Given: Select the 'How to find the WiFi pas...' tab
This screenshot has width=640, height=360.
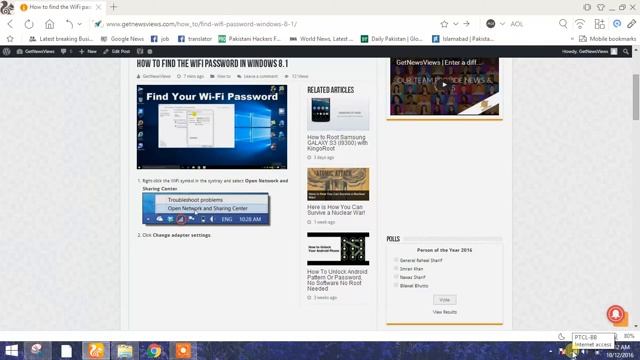Looking at the screenshot, I should (60, 7).
